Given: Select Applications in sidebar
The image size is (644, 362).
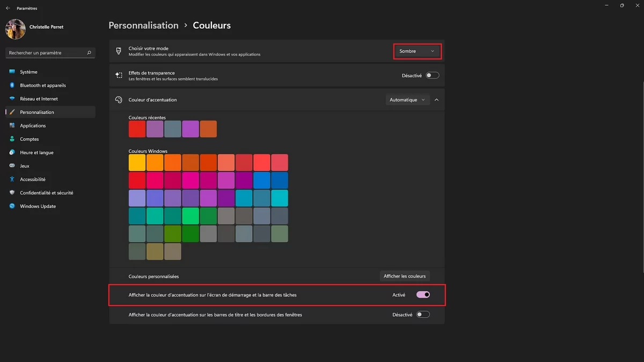Looking at the screenshot, I should (x=50, y=125).
